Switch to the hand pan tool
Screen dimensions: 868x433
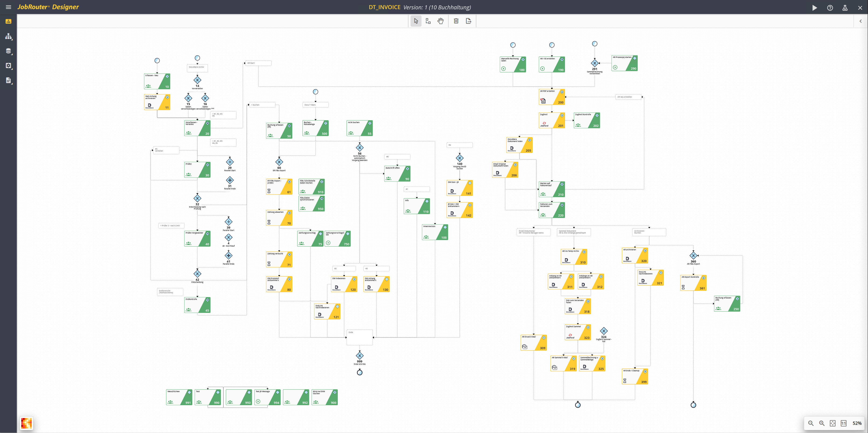(x=440, y=21)
